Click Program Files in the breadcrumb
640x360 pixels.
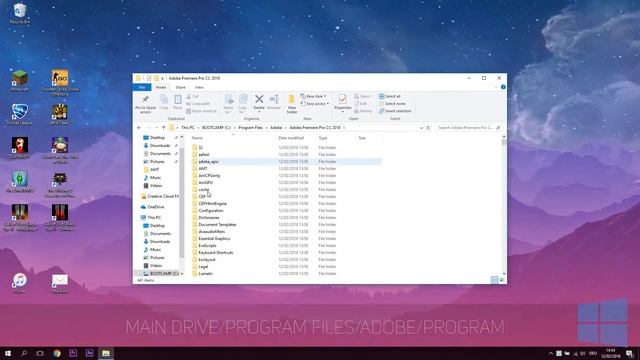click(251, 128)
